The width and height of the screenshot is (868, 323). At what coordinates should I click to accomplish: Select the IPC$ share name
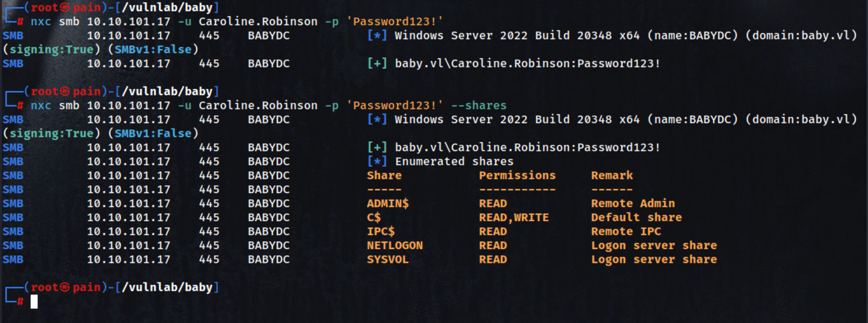[381, 231]
